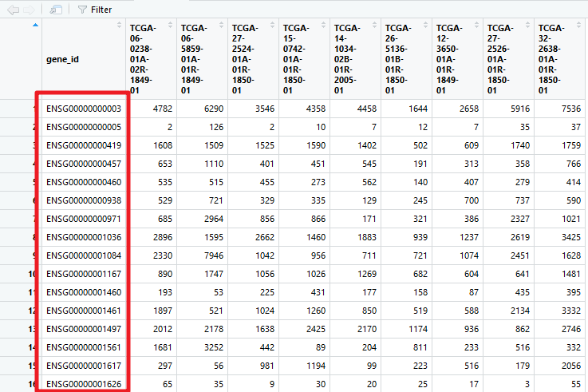588x392 pixels.
Task: Select value 3252 in ENSG00000001561 row
Action: 214,348
